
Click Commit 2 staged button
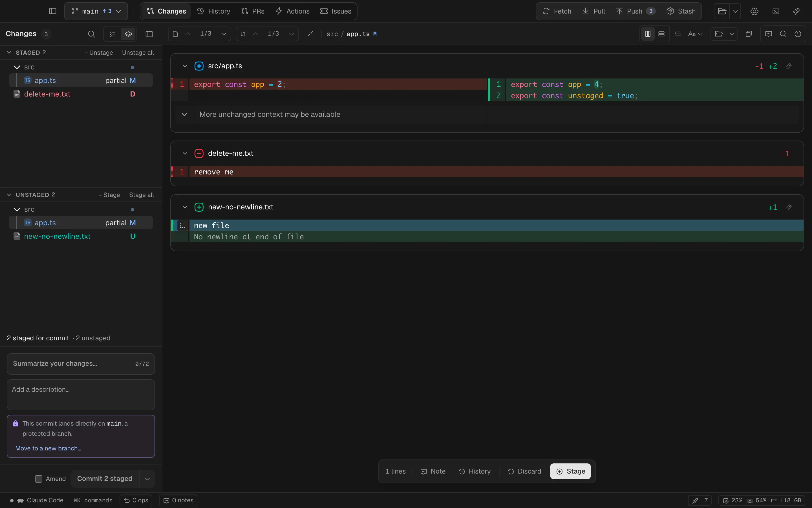point(105,478)
